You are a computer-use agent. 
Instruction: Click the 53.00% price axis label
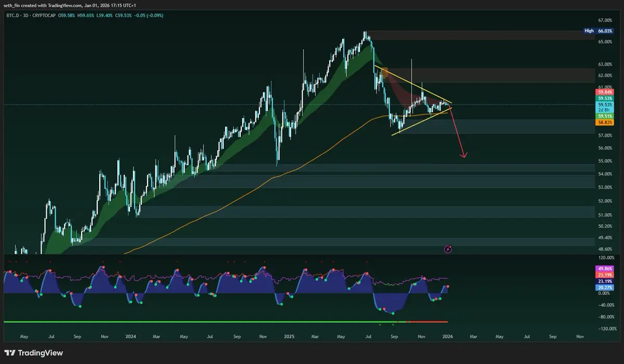(x=604, y=187)
